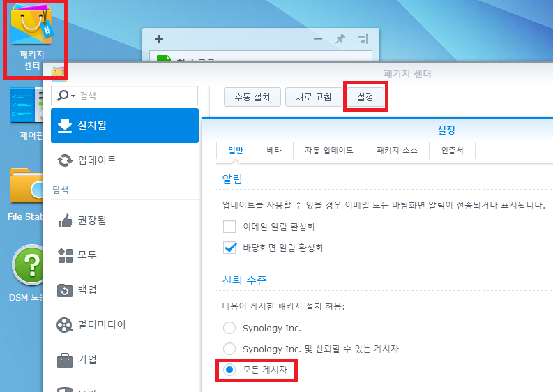553x392 pixels.
Task: Expand the search magnifier dropdown arrow
Action: [x=73, y=96]
